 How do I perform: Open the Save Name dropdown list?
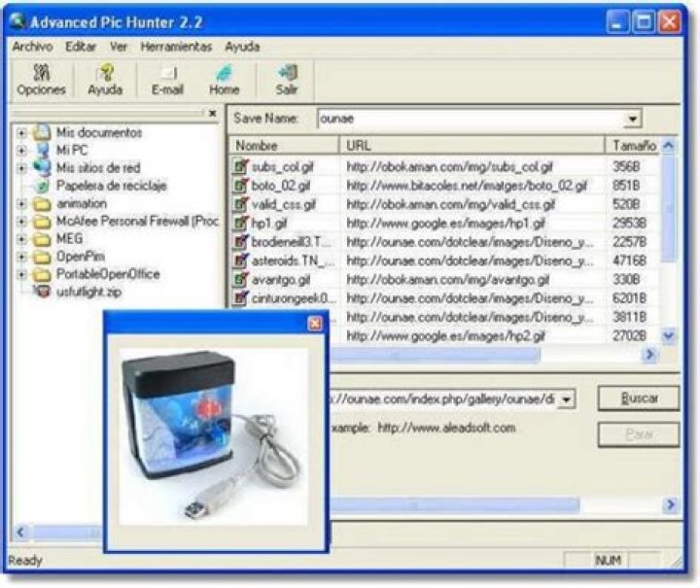click(x=633, y=119)
